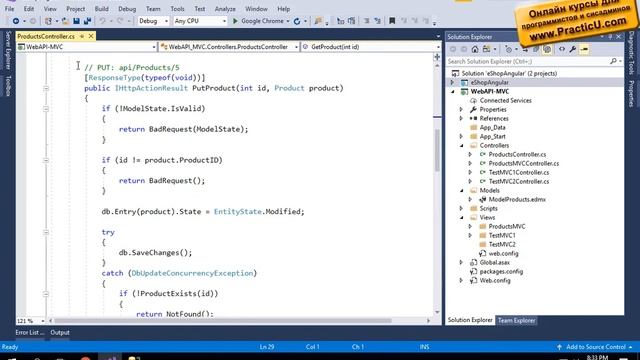Open the Diagnostic Tools side tab
Image resolution: width=640 pixels, height=360 pixels.
pos(631,53)
